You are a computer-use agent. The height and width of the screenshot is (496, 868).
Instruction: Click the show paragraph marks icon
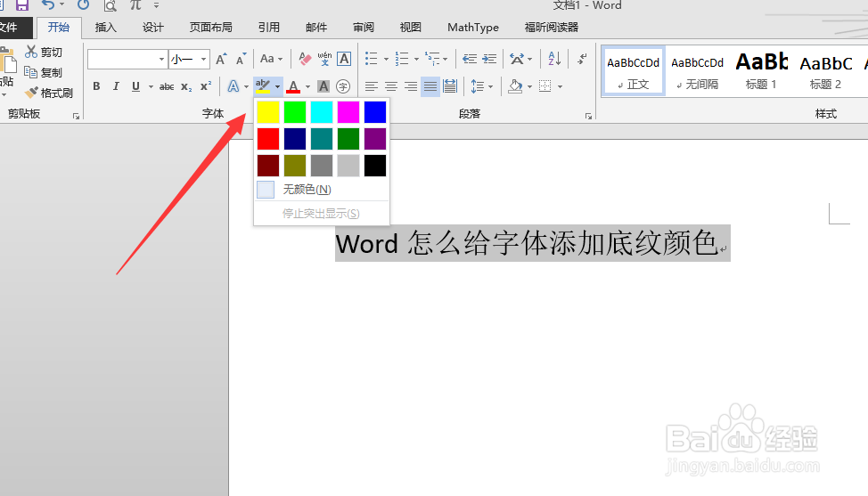tap(581, 58)
